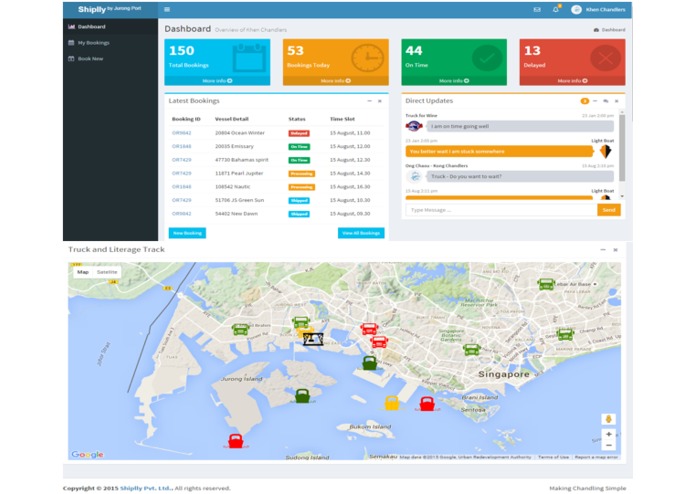This screenshot has width=695, height=494.
Task: Select green truck marker on Changi Rd
Action: coord(565,335)
